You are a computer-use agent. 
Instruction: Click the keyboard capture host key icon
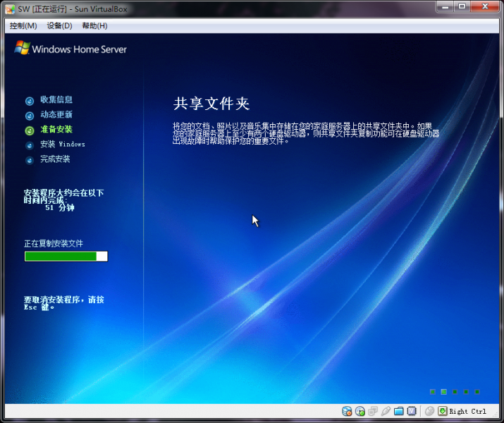click(x=443, y=411)
